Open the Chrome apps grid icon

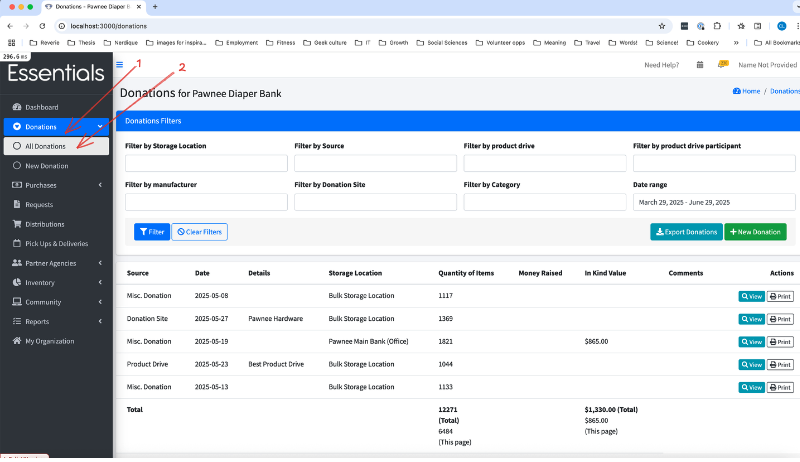pos(12,43)
